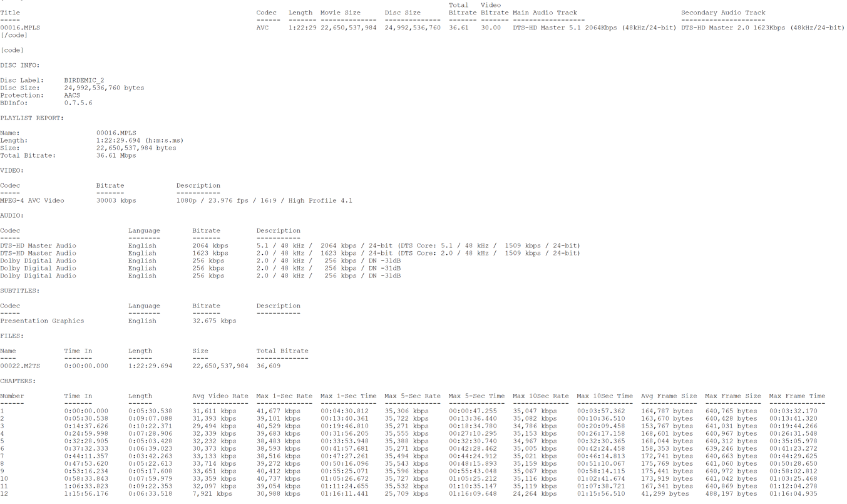Image resolution: width=847 pixels, height=504 pixels.
Task: Click the AUDIO: section heading
Action: point(12,216)
